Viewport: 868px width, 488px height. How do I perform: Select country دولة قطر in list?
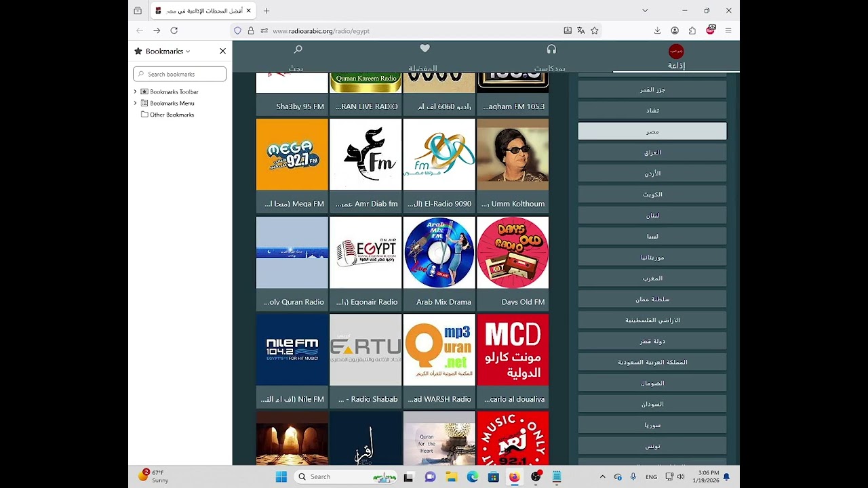[x=652, y=341]
